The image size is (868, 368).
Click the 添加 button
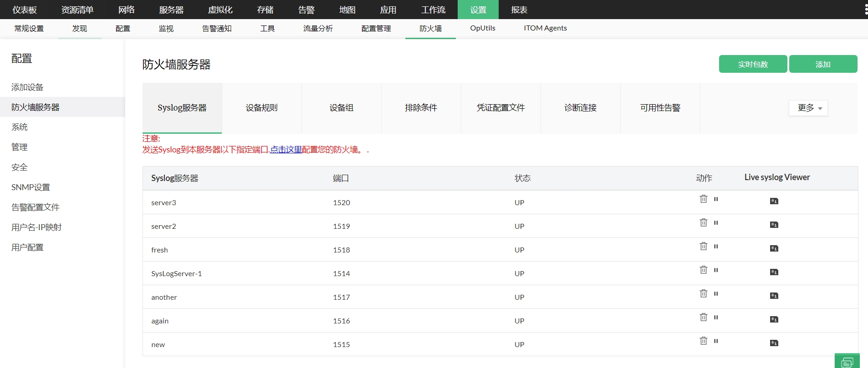point(823,64)
